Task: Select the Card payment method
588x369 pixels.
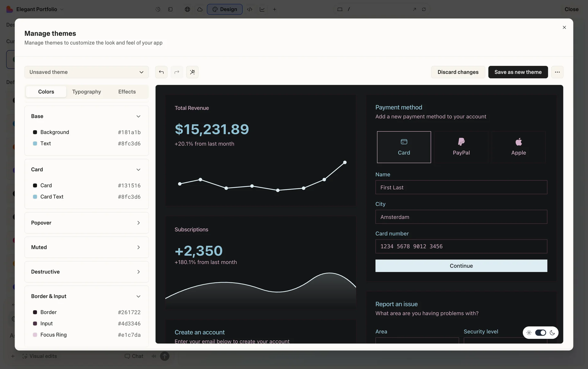Action: [404, 147]
